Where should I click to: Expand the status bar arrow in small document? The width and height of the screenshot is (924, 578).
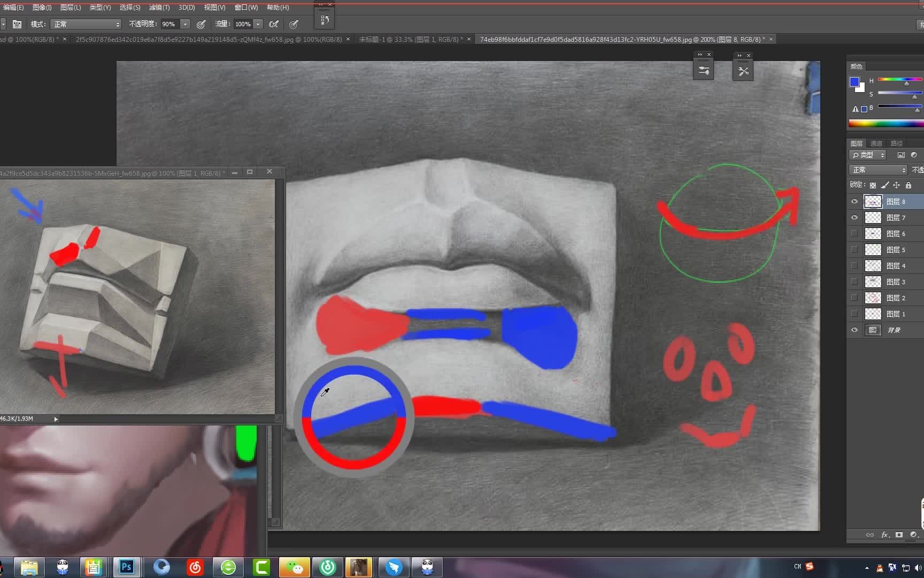(56, 419)
